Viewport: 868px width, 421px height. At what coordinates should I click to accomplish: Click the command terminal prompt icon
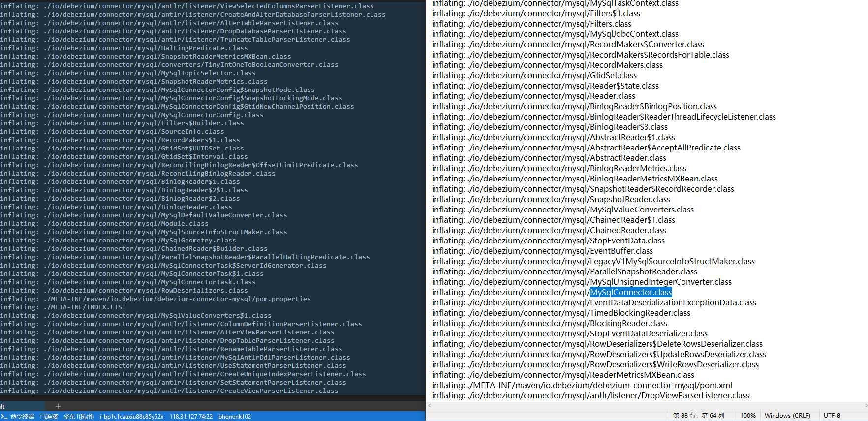(x=4, y=417)
